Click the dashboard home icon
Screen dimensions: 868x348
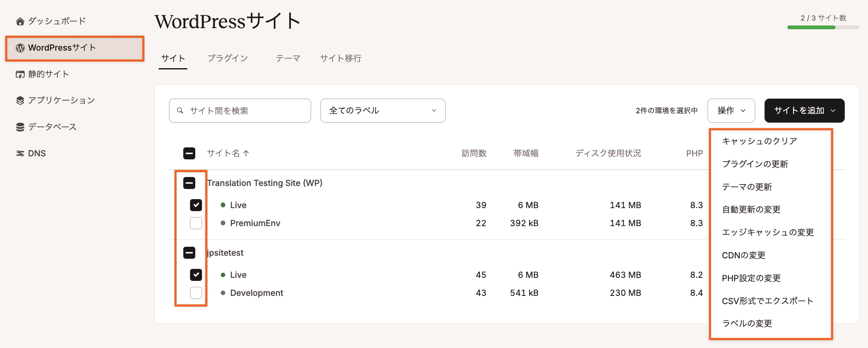[20, 21]
